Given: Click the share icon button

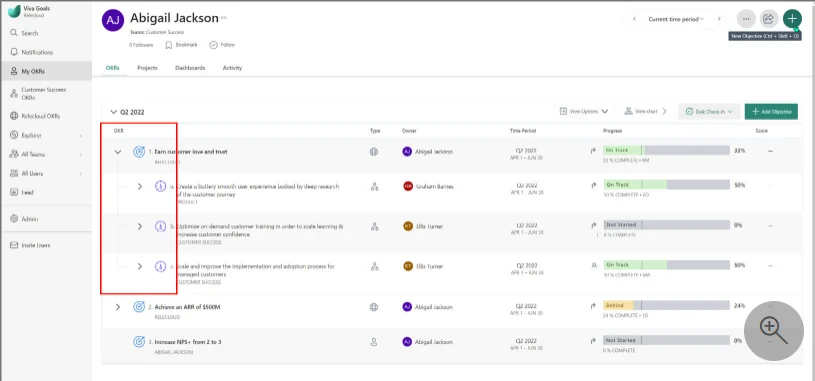Looking at the screenshot, I should click(768, 19).
